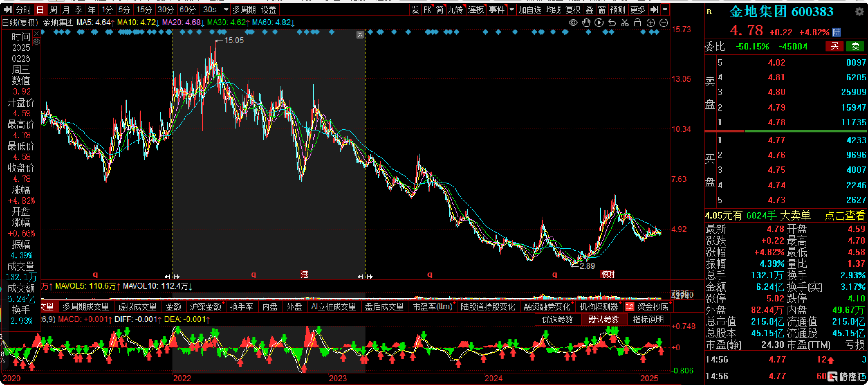Click the MA5: 4.64 color label
This screenshot has width=868, height=385.
tap(95, 22)
